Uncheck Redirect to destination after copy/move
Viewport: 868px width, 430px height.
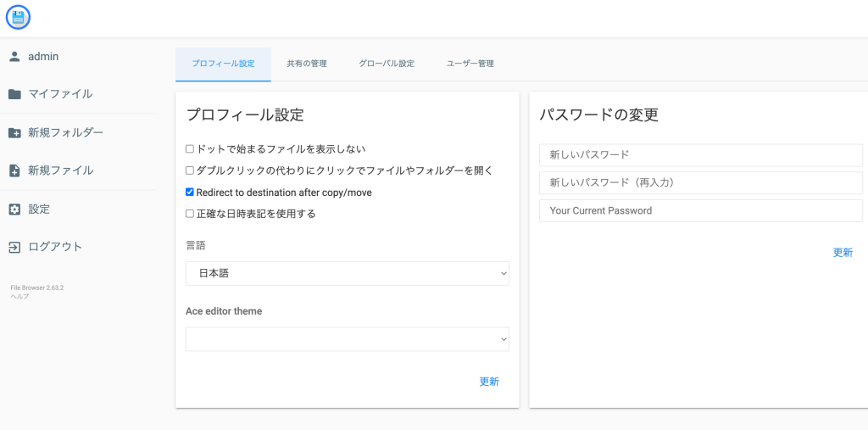190,193
